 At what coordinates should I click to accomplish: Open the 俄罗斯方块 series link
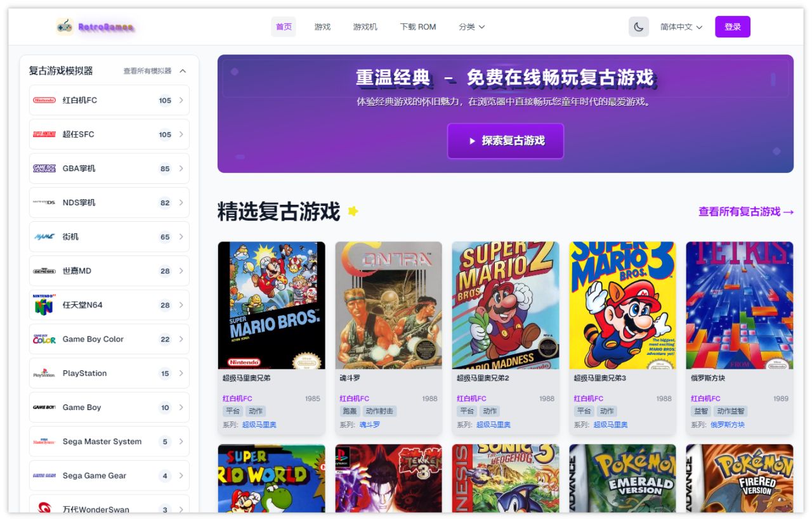tap(728, 425)
